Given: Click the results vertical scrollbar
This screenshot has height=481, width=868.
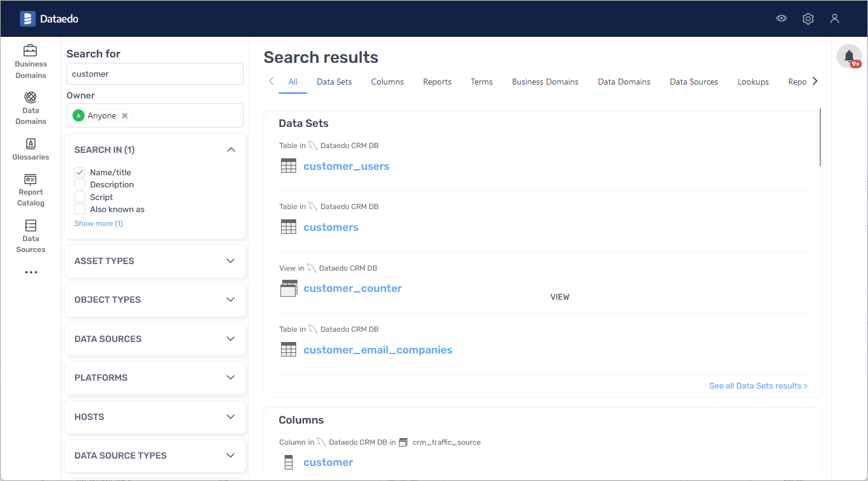Looking at the screenshot, I should click(x=820, y=137).
